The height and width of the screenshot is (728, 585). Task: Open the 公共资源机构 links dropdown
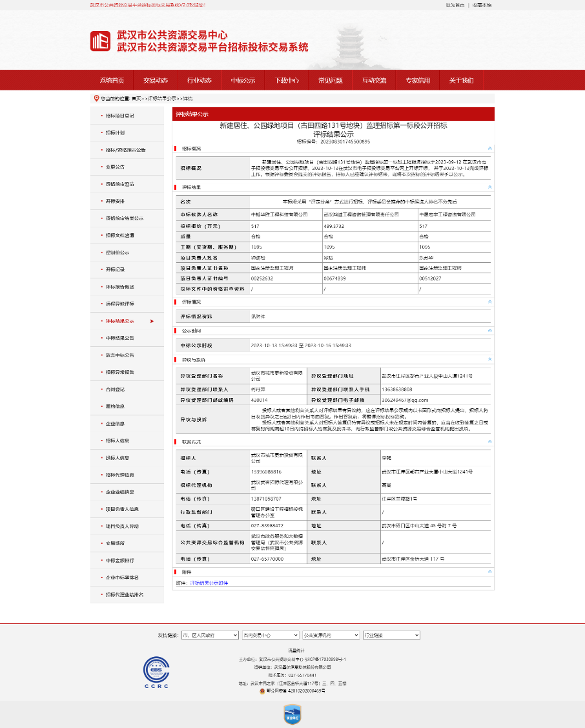[330, 636]
